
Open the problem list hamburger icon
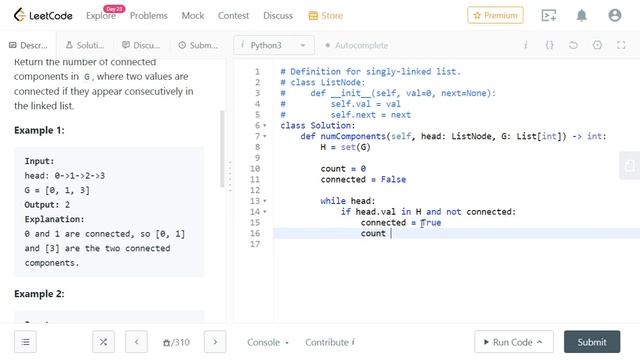(25, 342)
